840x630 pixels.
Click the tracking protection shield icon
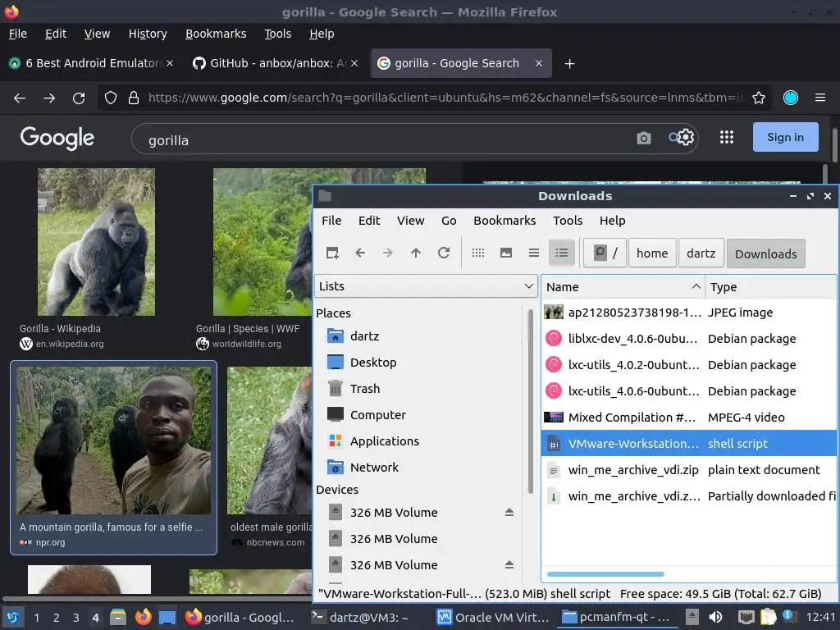pyautogui.click(x=111, y=98)
